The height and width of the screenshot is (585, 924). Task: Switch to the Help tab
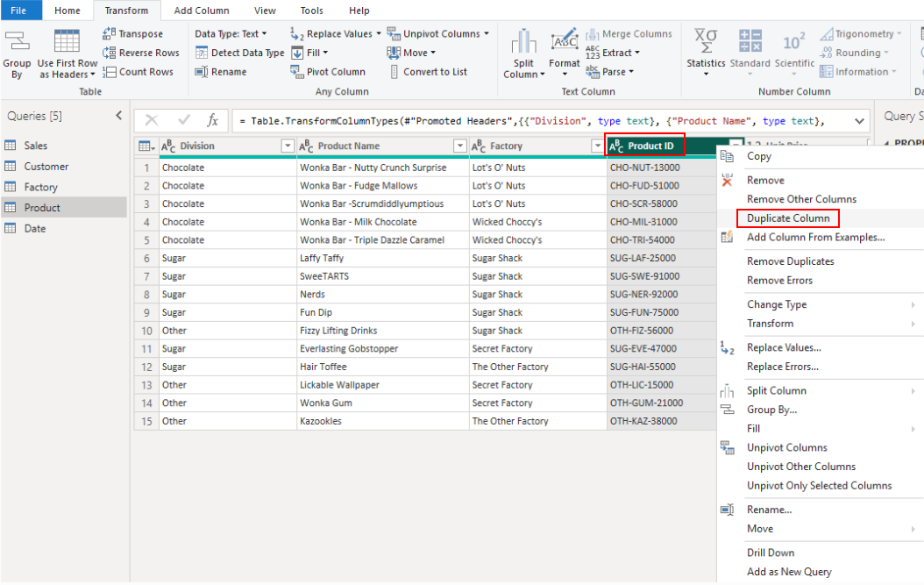(359, 10)
